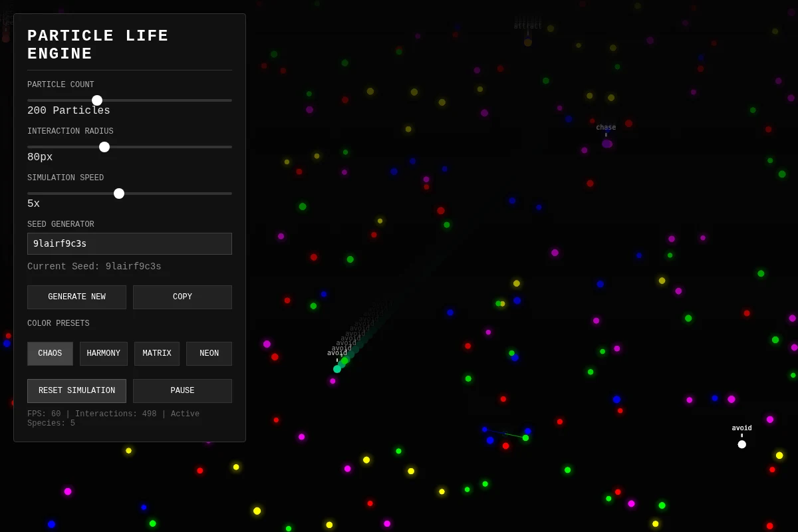Select the Harmony color preset
Image resolution: width=798 pixels, height=532 pixels.
(104, 354)
